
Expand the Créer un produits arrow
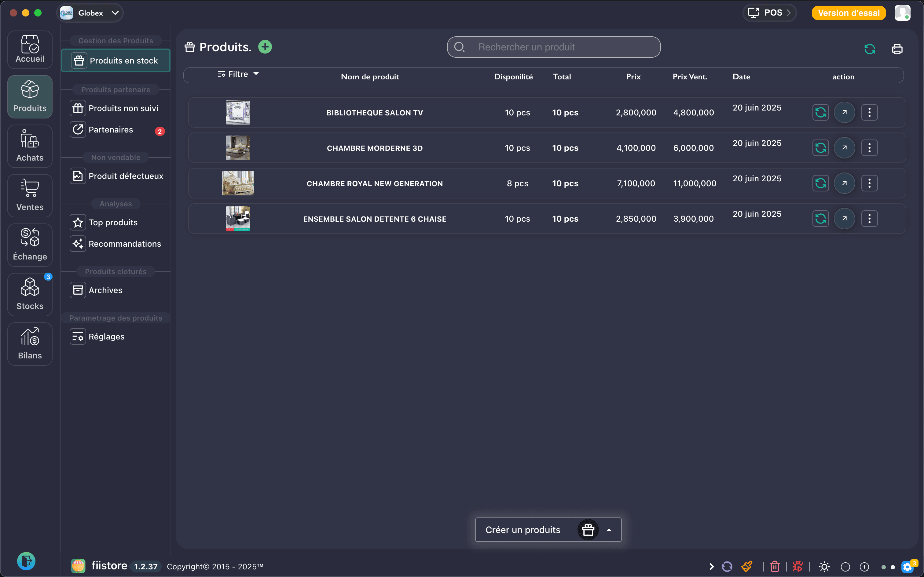(x=609, y=530)
